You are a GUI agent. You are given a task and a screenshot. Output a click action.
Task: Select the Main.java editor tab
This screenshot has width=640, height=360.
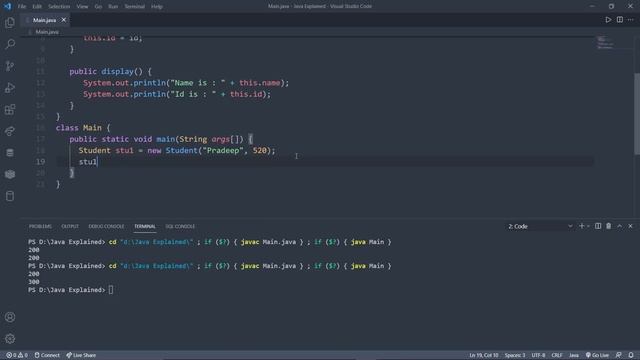tap(45, 20)
